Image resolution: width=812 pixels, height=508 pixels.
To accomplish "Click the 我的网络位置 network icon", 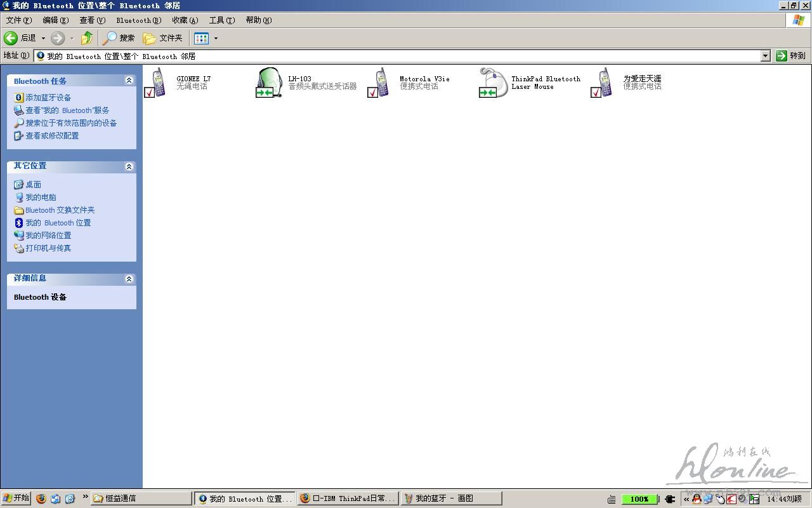I will (x=19, y=236).
